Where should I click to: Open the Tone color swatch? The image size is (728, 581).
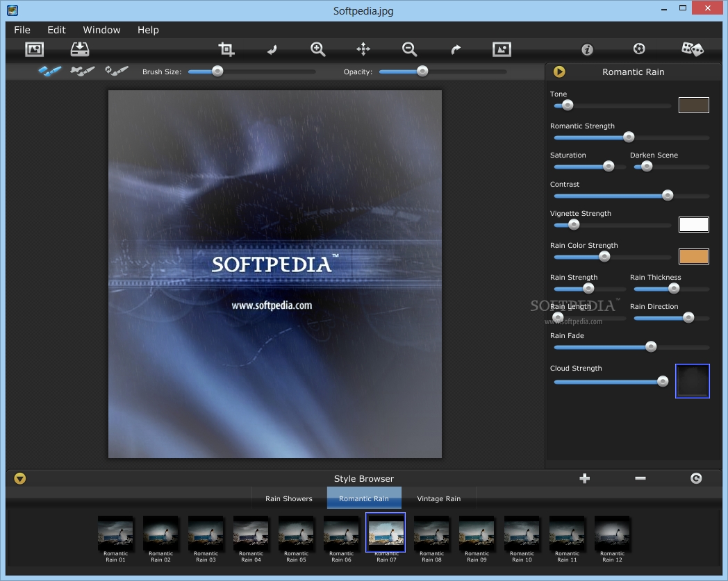click(x=694, y=106)
